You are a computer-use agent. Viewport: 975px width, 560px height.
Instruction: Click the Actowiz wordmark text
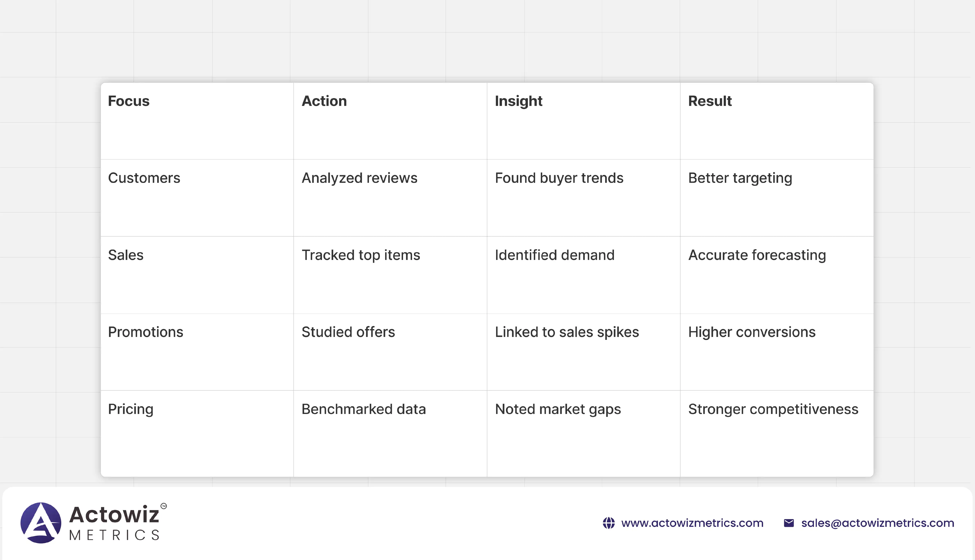coord(114,515)
